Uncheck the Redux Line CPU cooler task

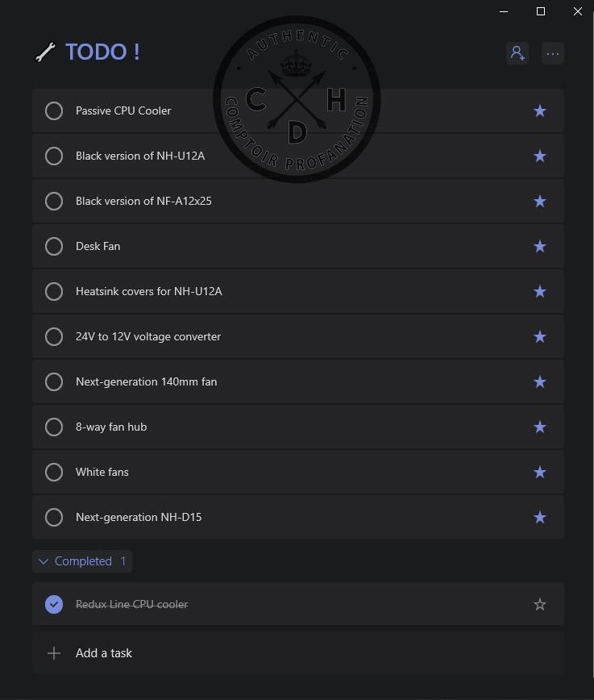[54, 604]
